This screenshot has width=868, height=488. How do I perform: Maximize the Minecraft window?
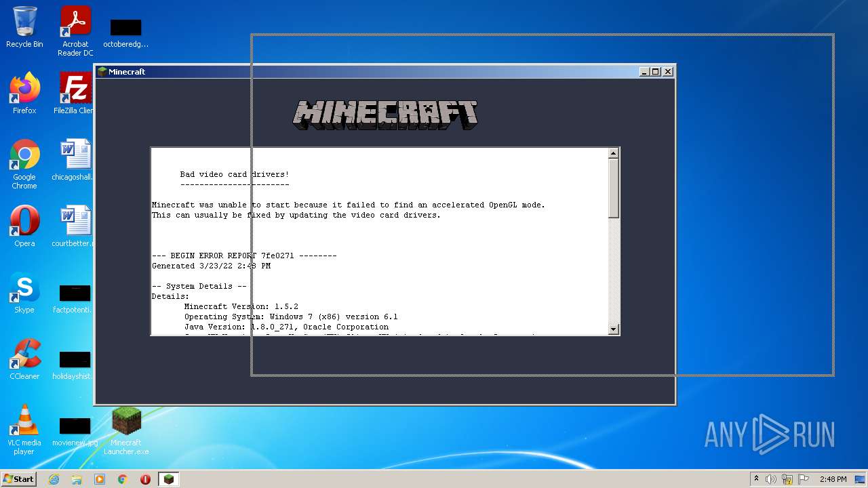655,72
